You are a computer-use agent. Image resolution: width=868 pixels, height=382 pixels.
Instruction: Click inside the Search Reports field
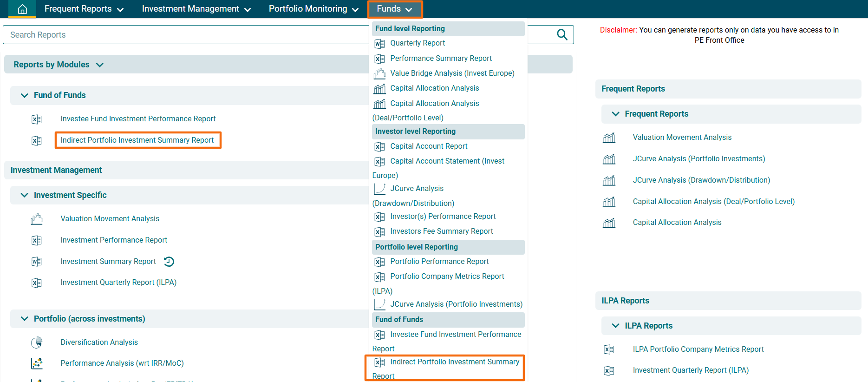[186, 35]
